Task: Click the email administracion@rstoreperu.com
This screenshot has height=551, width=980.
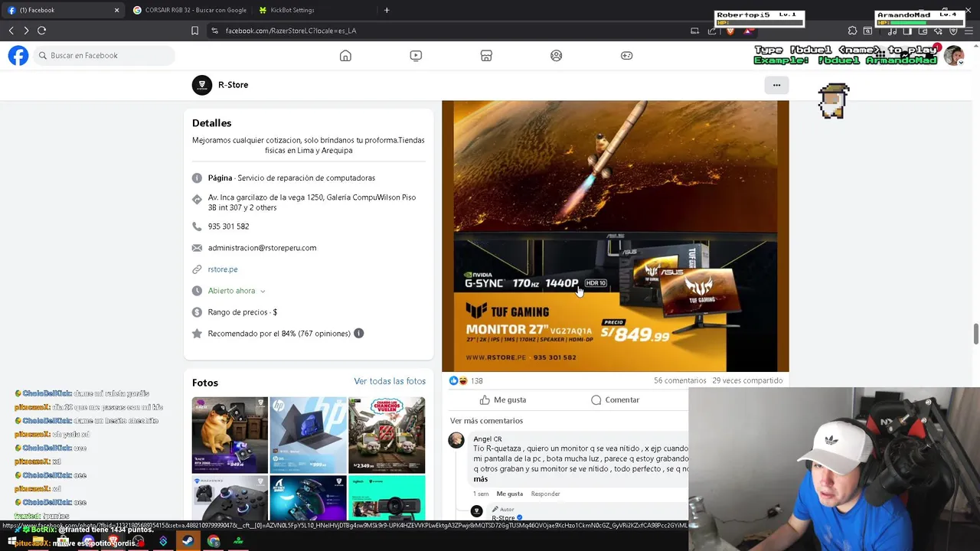Action: 262,248
